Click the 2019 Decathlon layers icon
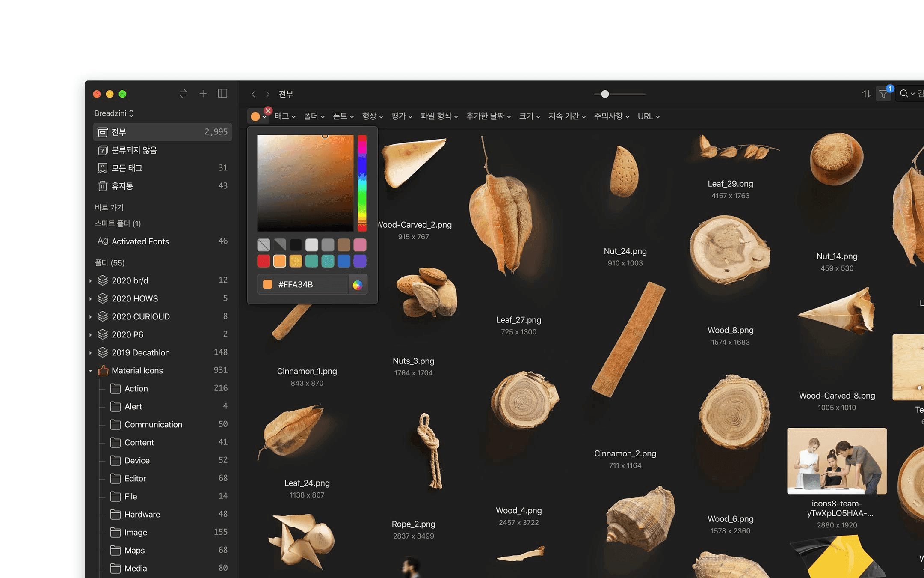This screenshot has width=924, height=578. (103, 352)
